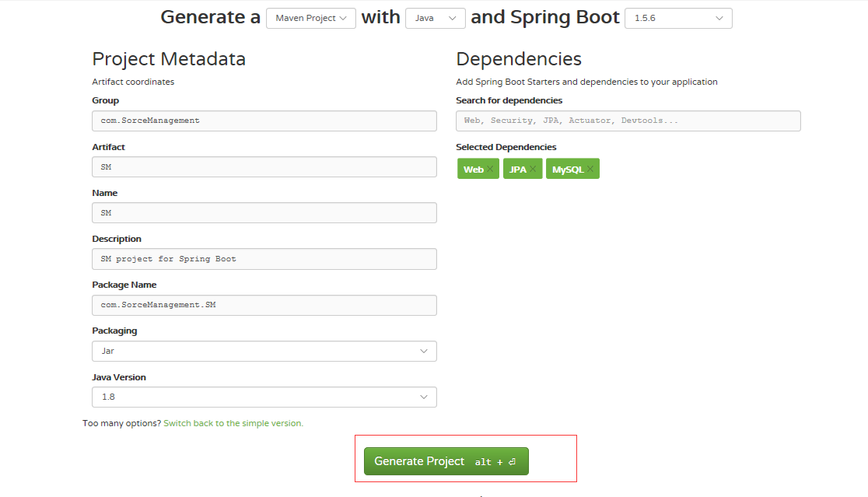Remove the MySQL dependency via its X icon

pos(590,169)
